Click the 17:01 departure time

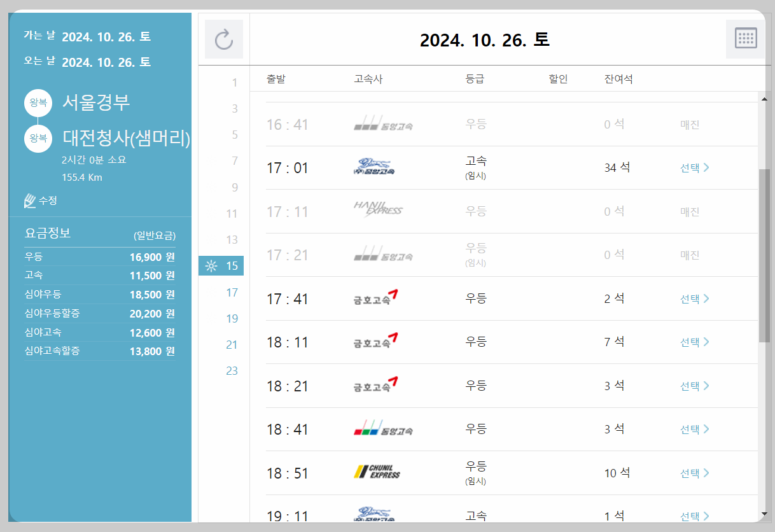click(x=287, y=168)
